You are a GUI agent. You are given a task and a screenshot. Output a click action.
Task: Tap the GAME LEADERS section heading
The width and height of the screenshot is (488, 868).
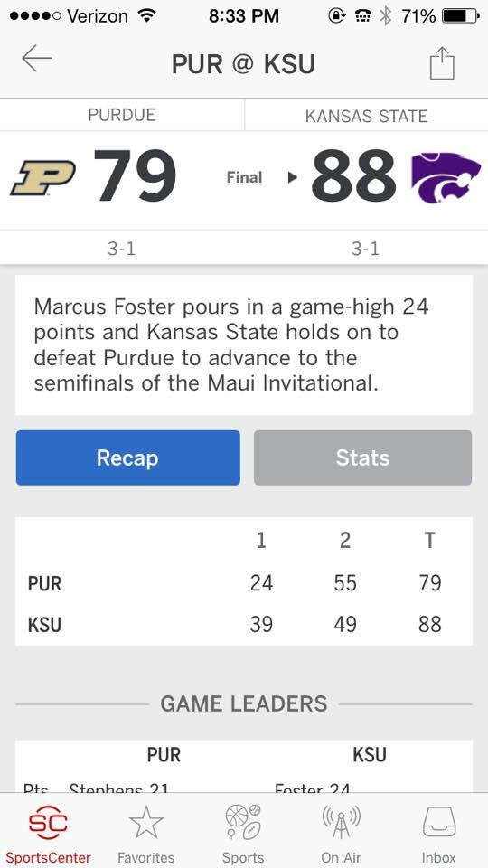tap(244, 703)
